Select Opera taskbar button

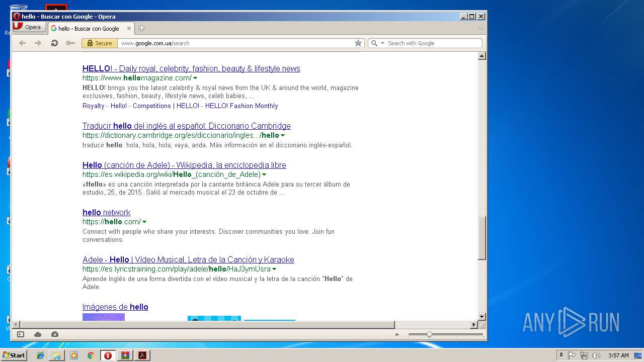[x=108, y=355]
